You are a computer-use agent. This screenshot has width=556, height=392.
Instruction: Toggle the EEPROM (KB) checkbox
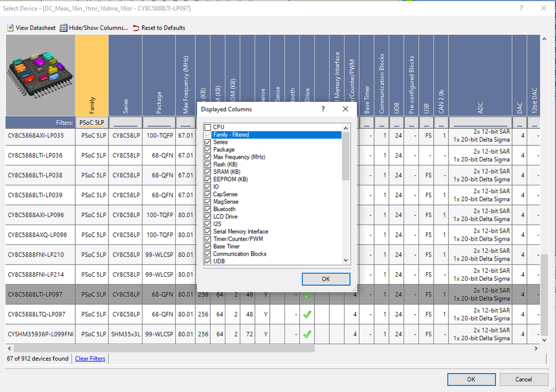click(x=208, y=179)
